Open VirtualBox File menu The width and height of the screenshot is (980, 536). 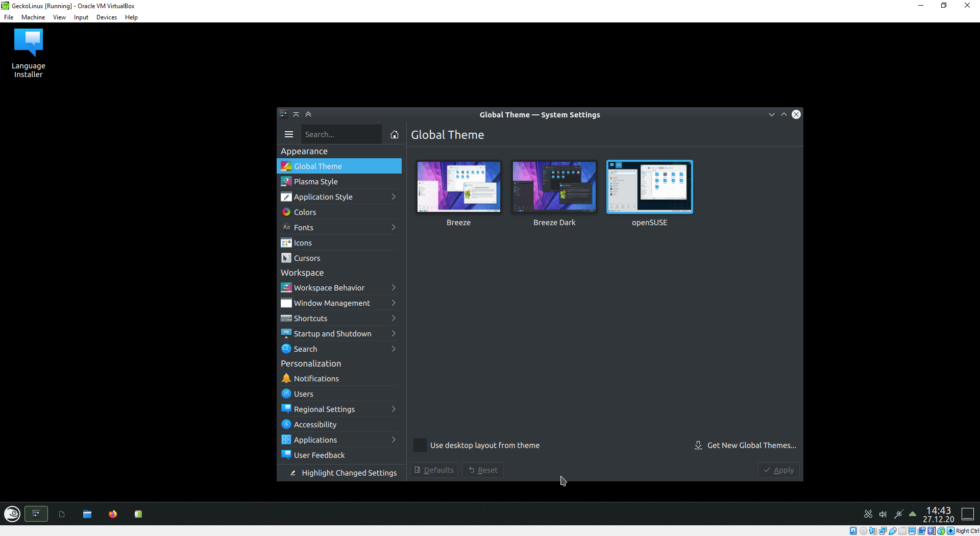point(9,17)
